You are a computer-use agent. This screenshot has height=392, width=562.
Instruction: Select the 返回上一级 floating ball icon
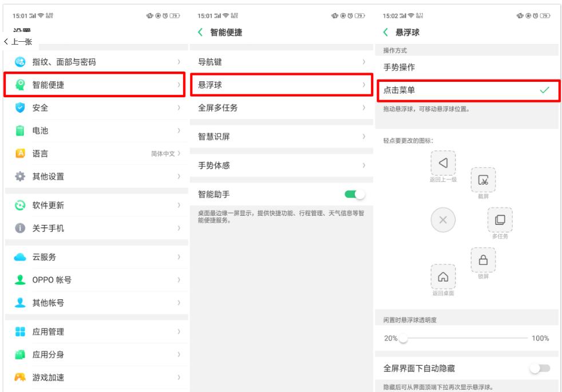coord(443,164)
